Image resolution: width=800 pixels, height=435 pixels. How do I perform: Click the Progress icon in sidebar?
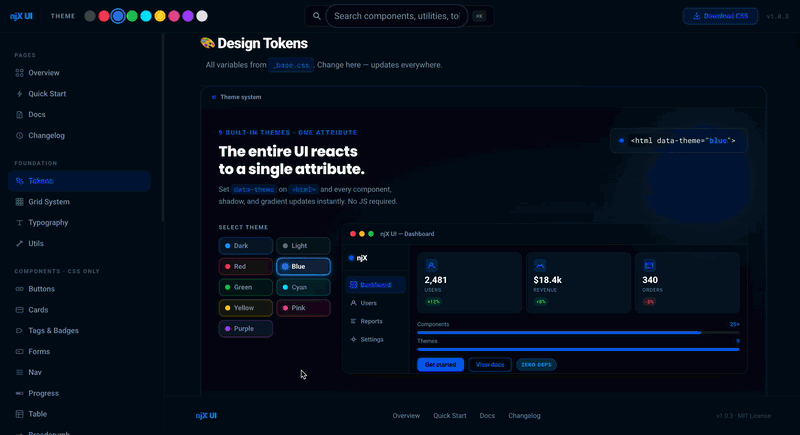[x=19, y=394]
